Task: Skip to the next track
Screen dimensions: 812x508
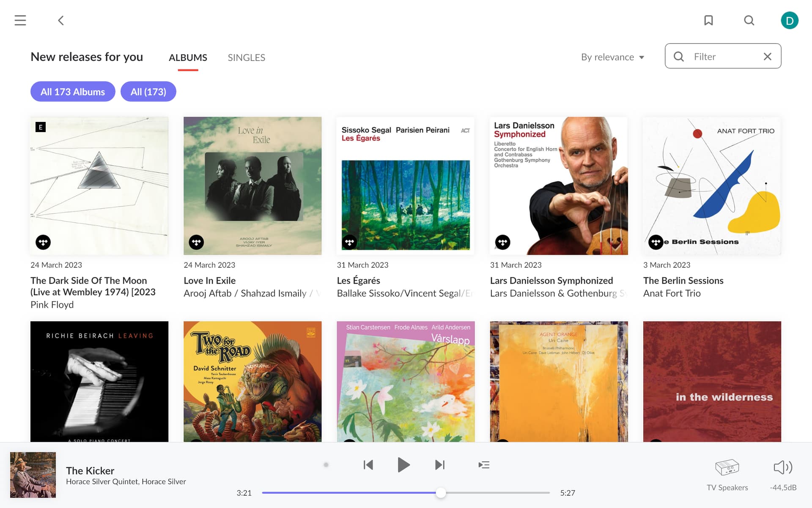Action: (440, 465)
